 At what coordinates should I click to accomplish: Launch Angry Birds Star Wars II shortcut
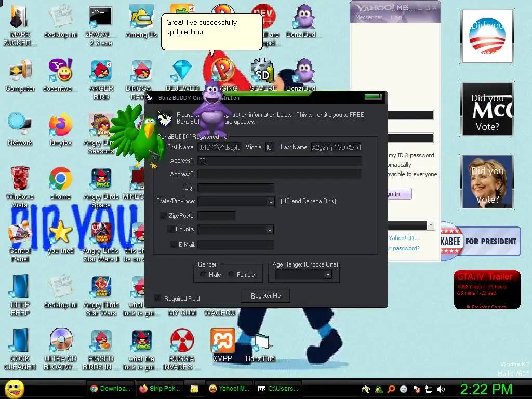point(101,242)
